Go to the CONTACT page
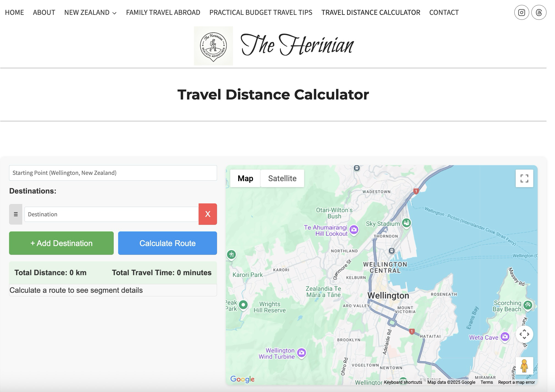The height and width of the screenshot is (392, 555). [x=444, y=12]
